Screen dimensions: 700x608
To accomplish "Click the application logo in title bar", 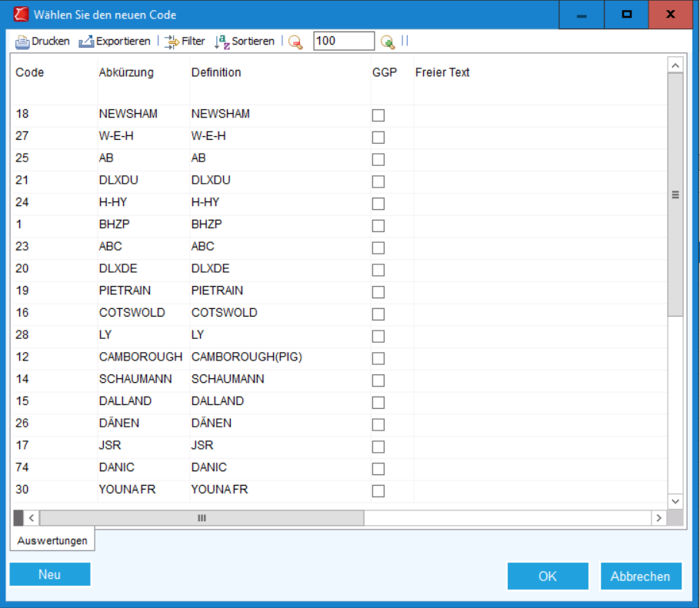I will pos(21,15).
